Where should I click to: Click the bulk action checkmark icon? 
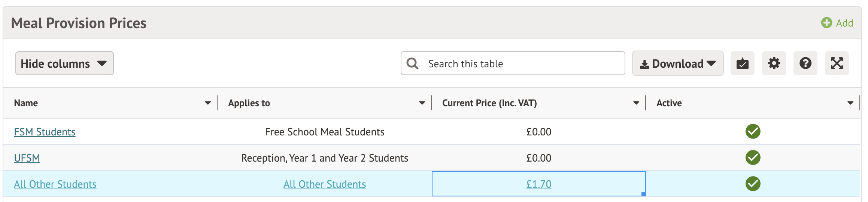742,63
